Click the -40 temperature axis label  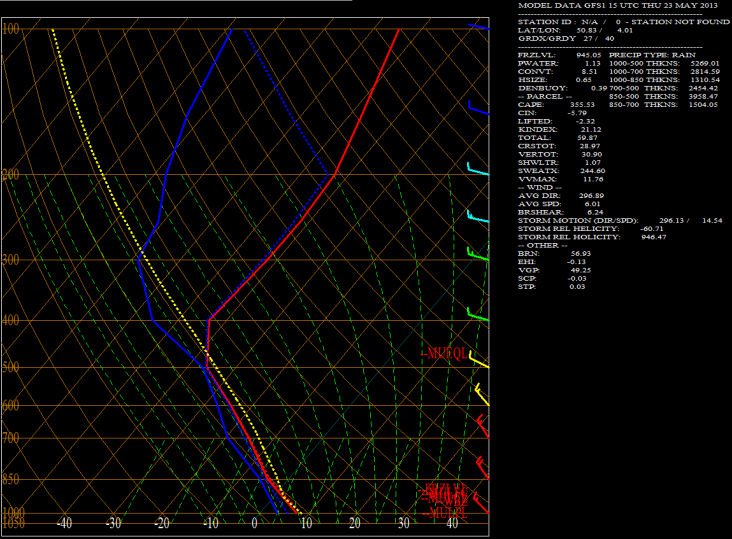click(x=64, y=523)
